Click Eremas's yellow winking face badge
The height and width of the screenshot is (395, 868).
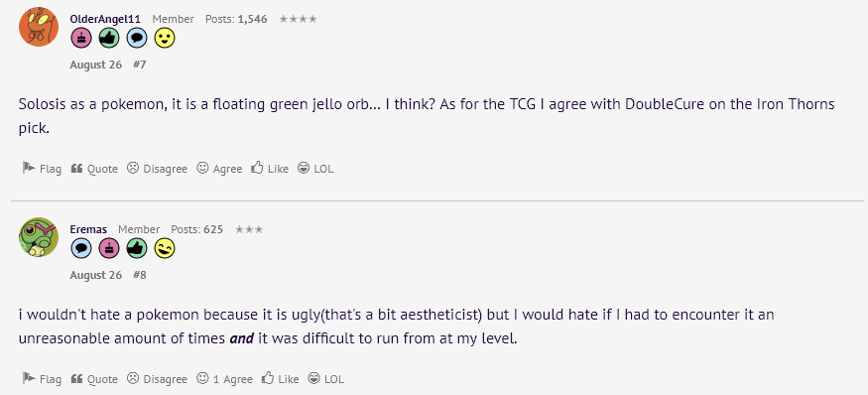click(165, 249)
